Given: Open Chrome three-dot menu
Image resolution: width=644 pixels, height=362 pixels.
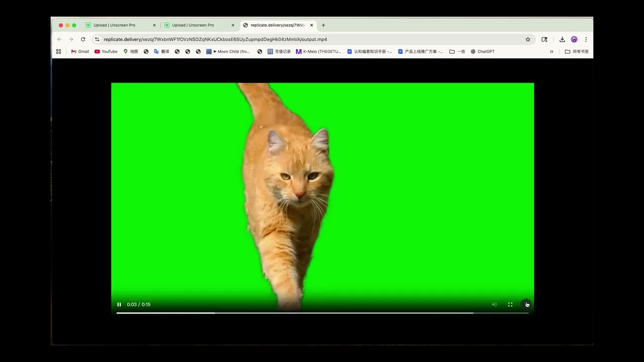Looking at the screenshot, I should (x=586, y=39).
